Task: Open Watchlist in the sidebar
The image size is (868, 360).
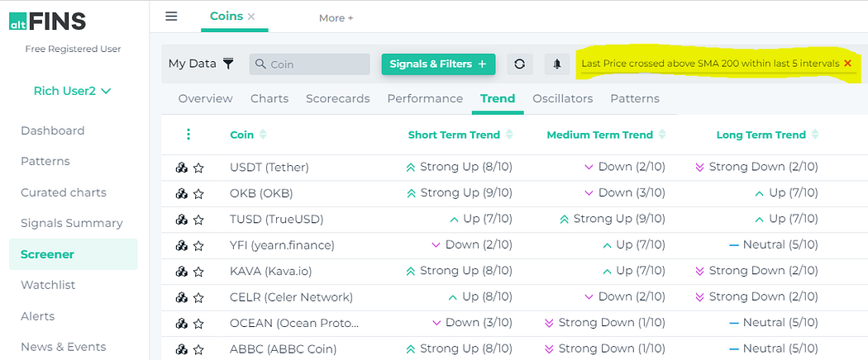Action: 48,285
